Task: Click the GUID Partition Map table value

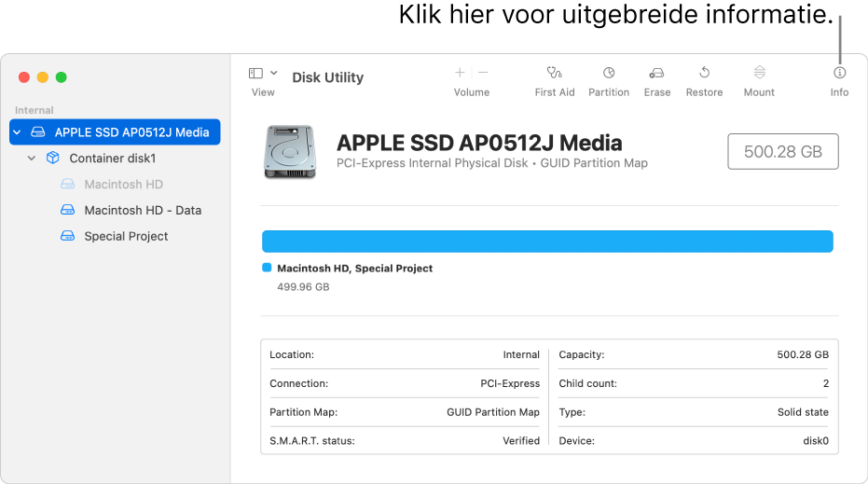Action: pos(492,412)
